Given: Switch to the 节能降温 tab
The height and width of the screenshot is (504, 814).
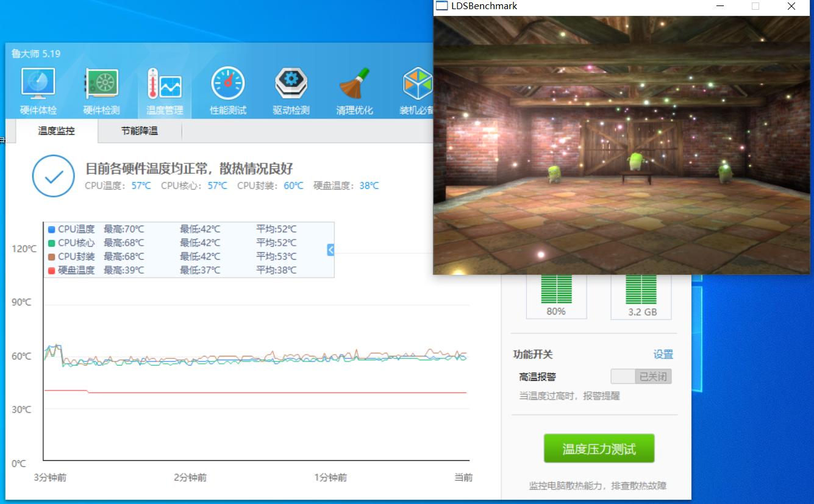Looking at the screenshot, I should (x=139, y=131).
